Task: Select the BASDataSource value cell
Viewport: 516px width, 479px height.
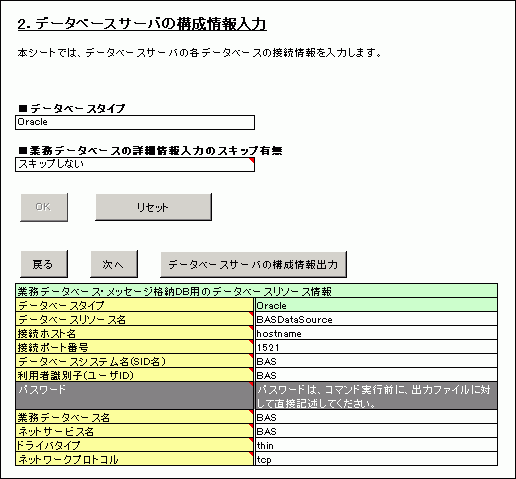Action: coord(376,319)
